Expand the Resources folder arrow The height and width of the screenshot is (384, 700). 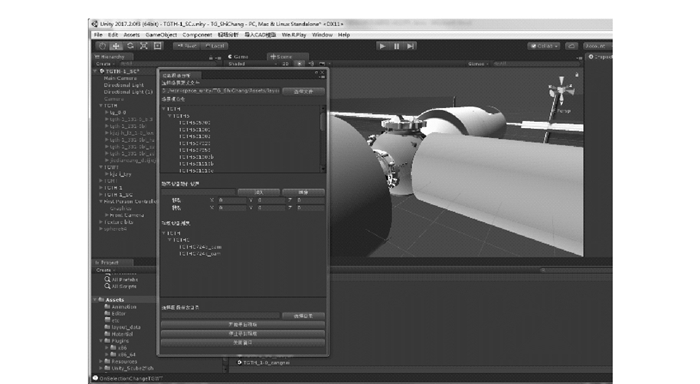(x=101, y=361)
